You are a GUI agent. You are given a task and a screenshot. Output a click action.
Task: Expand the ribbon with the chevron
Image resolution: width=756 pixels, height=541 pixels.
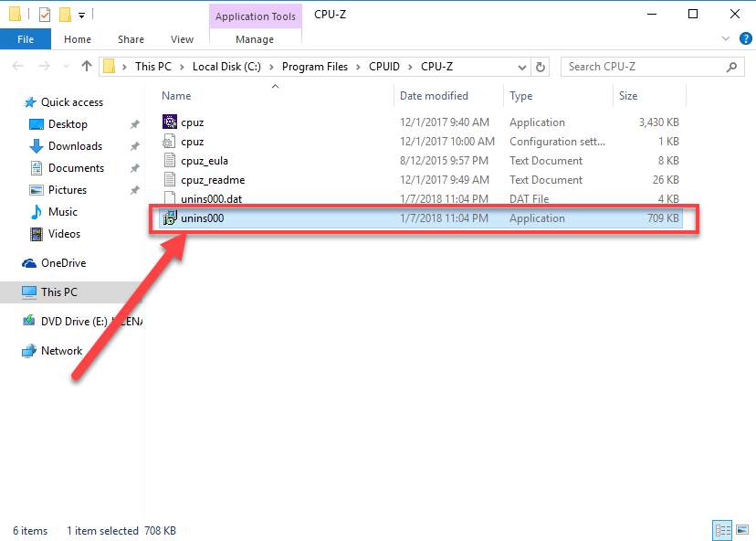[726, 38]
